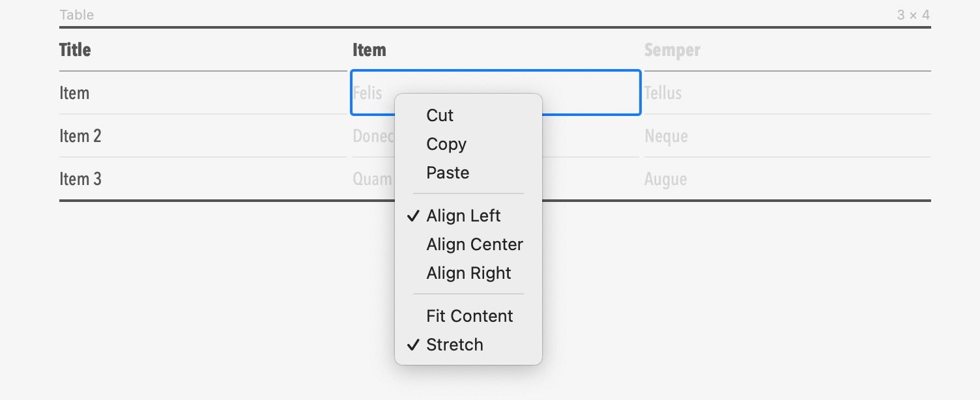Select the Semper column header
This screenshot has width=980, height=400.
pyautogui.click(x=672, y=50)
